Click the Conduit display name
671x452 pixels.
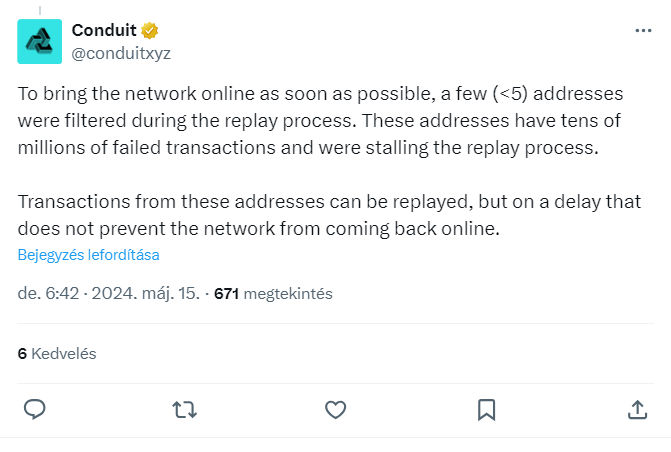point(104,30)
